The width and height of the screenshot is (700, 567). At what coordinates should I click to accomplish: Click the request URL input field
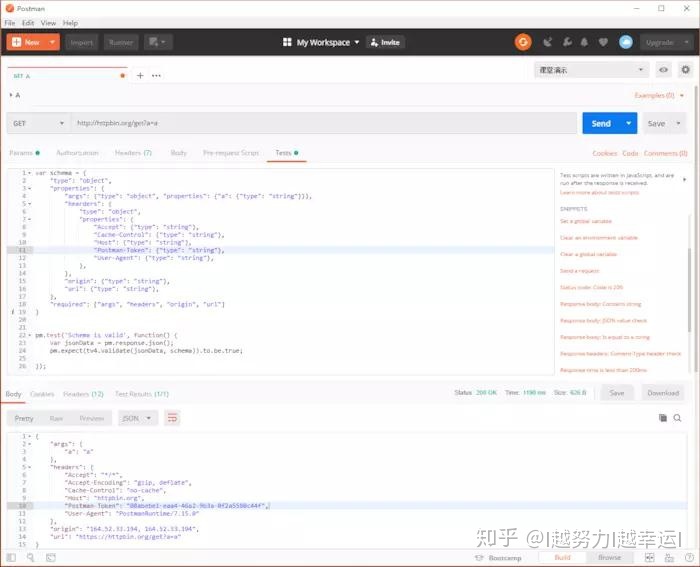[x=324, y=123]
